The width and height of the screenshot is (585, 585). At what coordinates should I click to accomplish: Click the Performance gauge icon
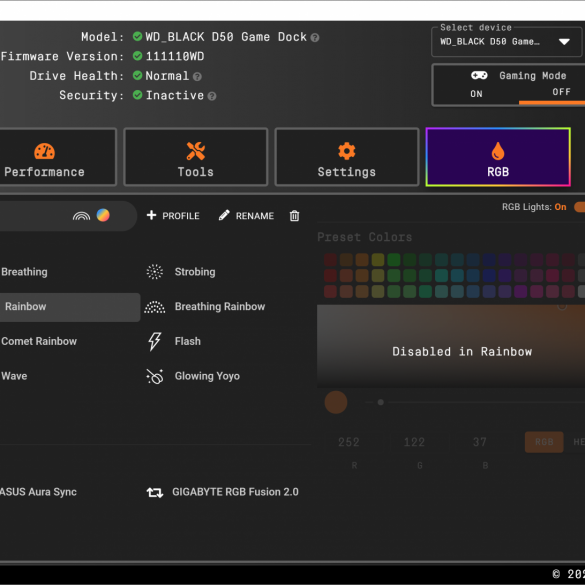pos(44,151)
